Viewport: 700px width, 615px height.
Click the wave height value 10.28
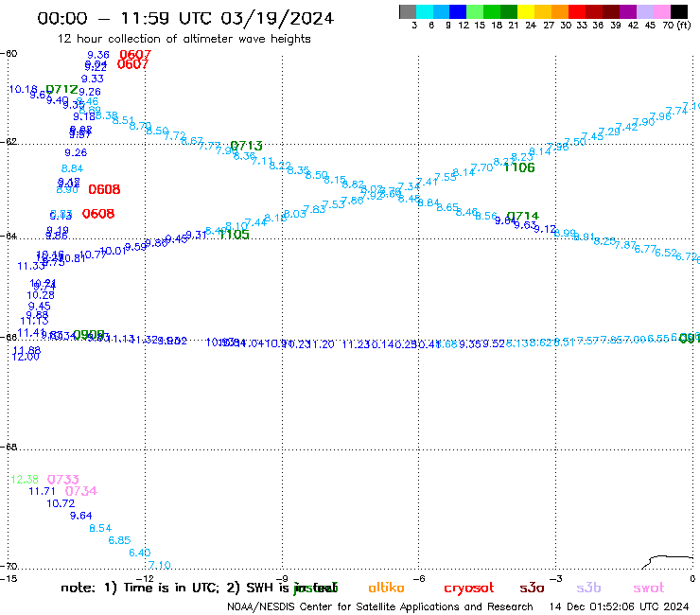pyautogui.click(x=41, y=295)
